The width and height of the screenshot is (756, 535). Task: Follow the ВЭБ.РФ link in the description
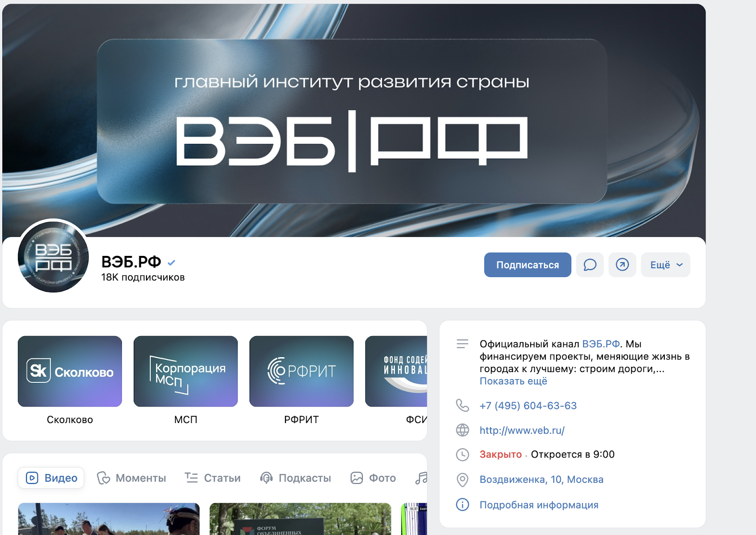pos(601,344)
